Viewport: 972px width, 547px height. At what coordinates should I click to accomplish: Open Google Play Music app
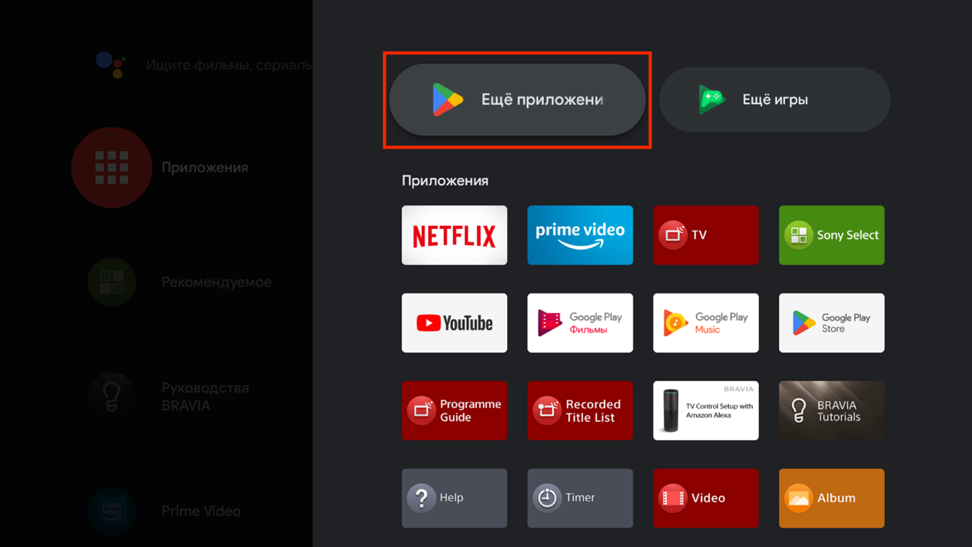pos(706,323)
